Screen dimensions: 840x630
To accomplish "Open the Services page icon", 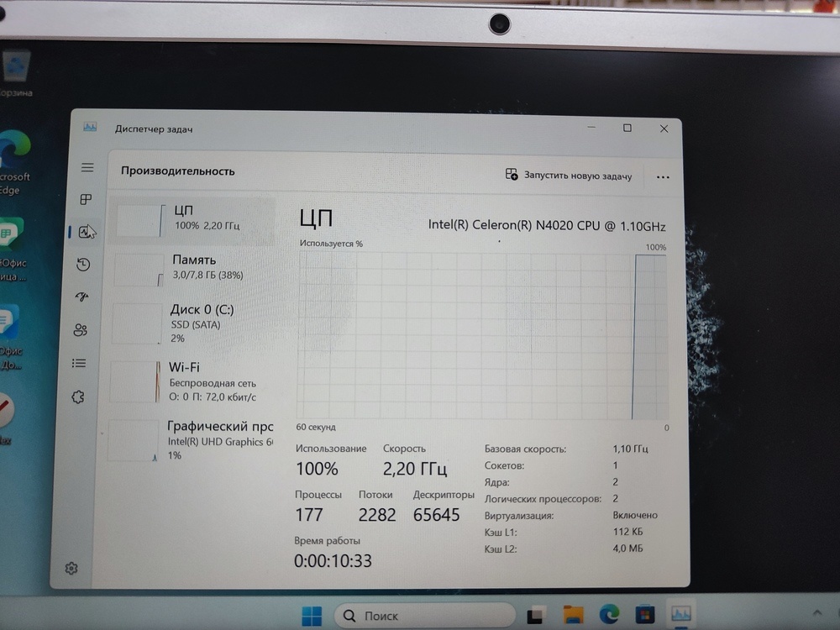I will (x=78, y=396).
